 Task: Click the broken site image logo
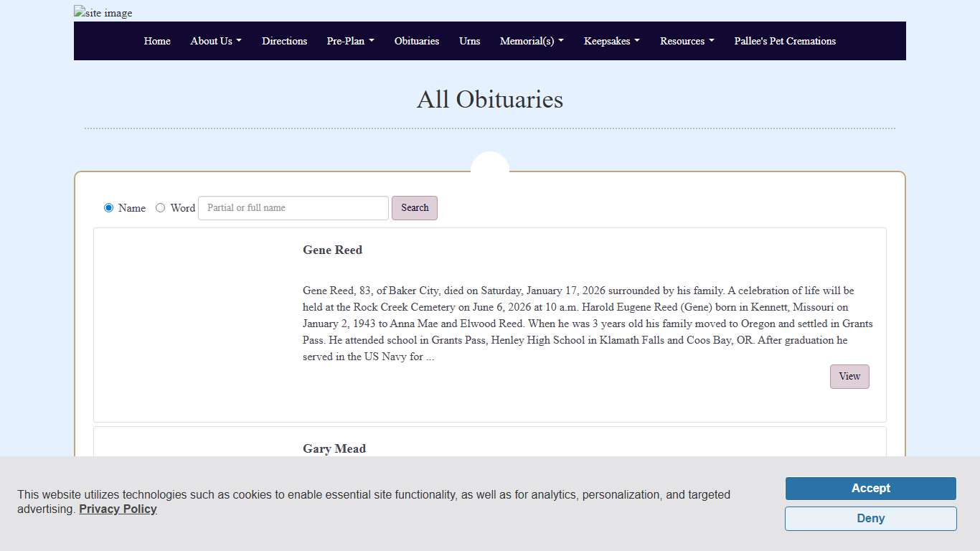(x=102, y=12)
